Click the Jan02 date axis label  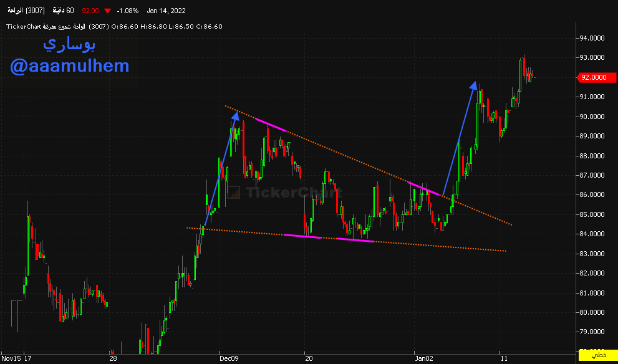[425, 358]
